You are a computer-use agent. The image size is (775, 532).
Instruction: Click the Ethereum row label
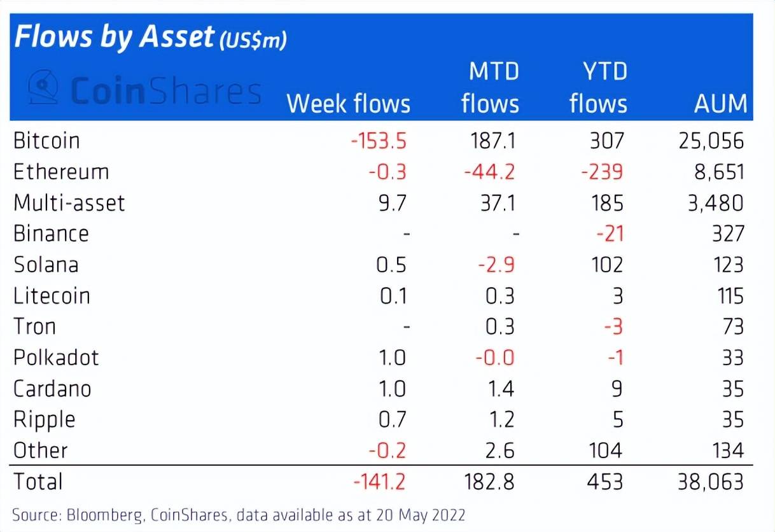(61, 172)
